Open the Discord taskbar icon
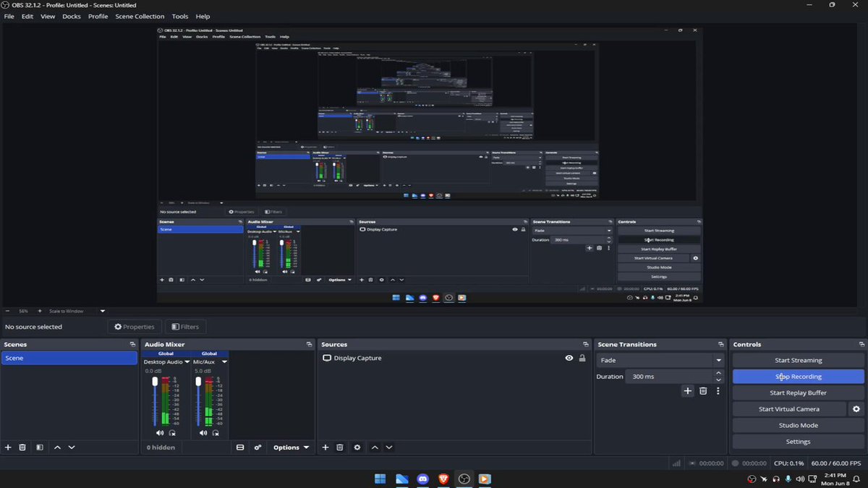Viewport: 868px width, 488px height. click(x=423, y=479)
